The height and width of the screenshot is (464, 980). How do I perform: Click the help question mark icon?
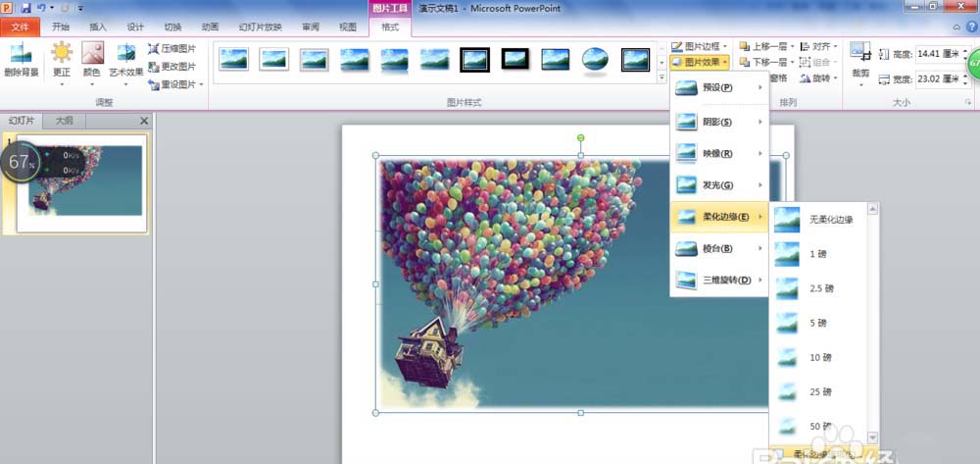click(972, 26)
